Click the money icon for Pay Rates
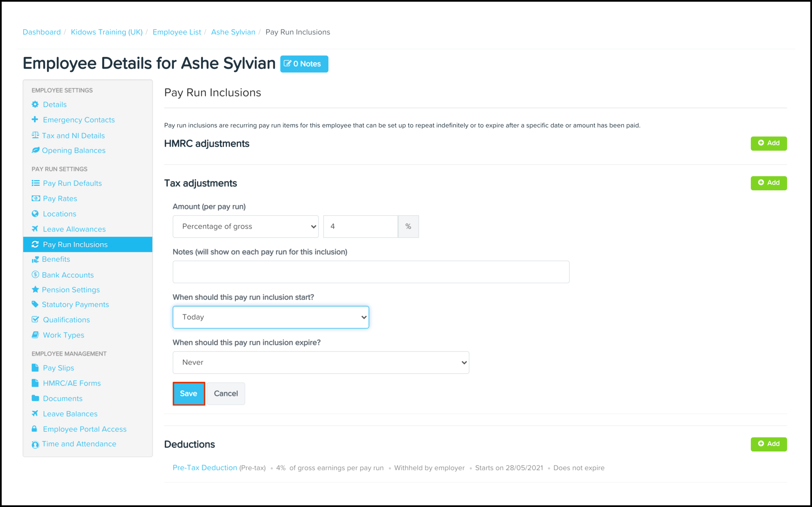Screen dimensions: 812x507 click(x=35, y=198)
